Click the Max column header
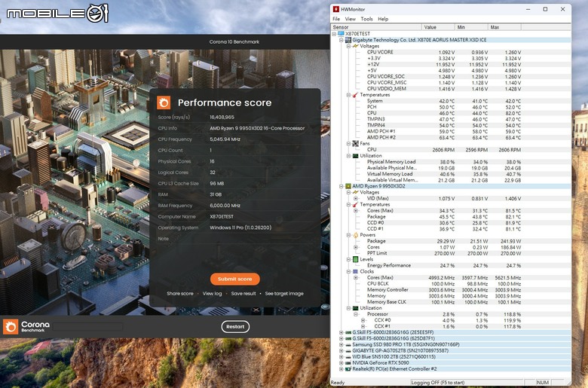This screenshot has height=388, width=588. (504, 27)
